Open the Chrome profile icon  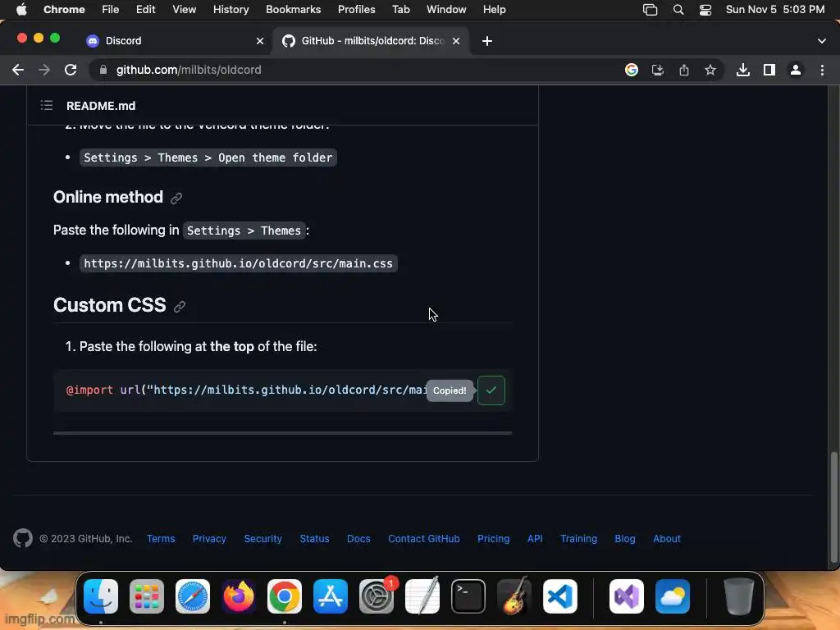[x=796, y=70]
